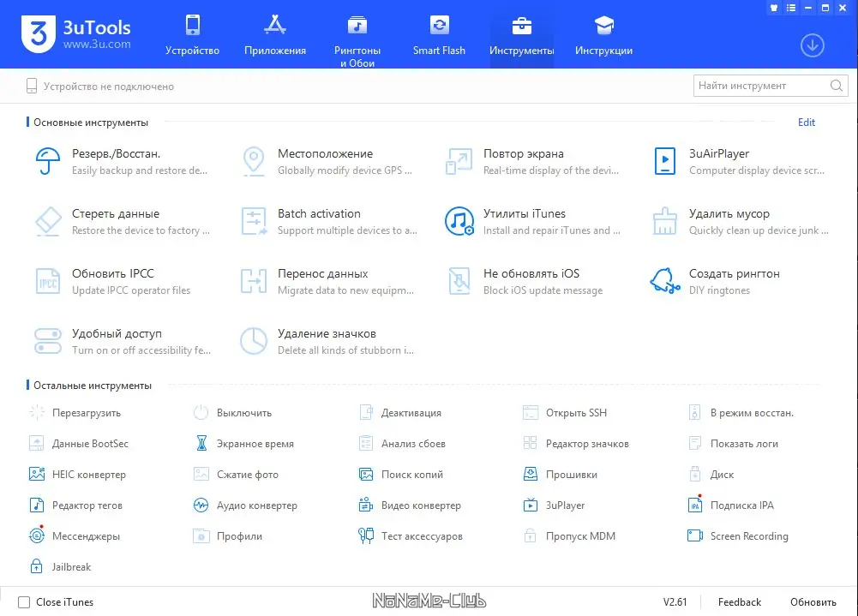The height and width of the screenshot is (616, 858).
Task: Open the Рингтоны и Обои tab
Action: (357, 42)
